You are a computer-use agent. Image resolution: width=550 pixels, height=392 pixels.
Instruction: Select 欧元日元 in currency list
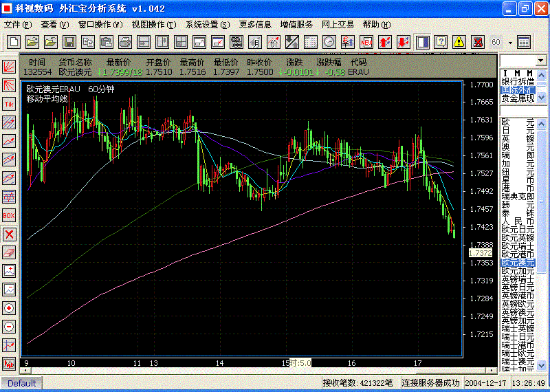518,230
